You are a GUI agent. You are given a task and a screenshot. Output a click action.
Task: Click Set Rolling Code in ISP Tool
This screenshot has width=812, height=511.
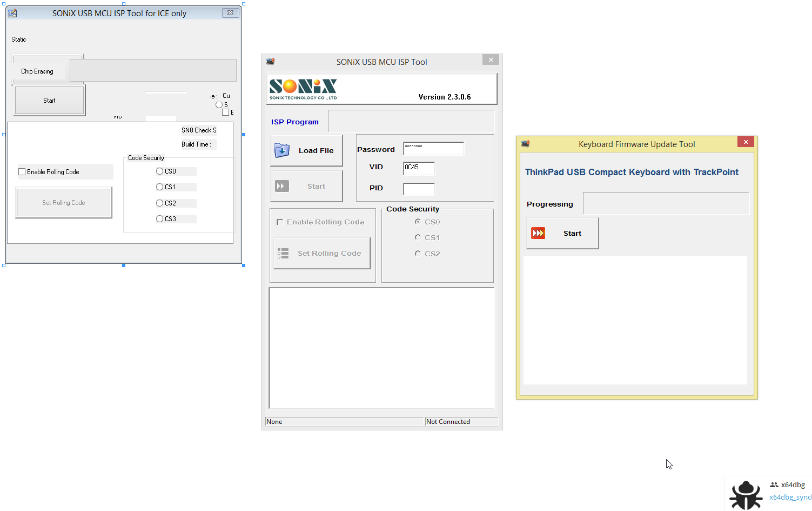tap(322, 253)
